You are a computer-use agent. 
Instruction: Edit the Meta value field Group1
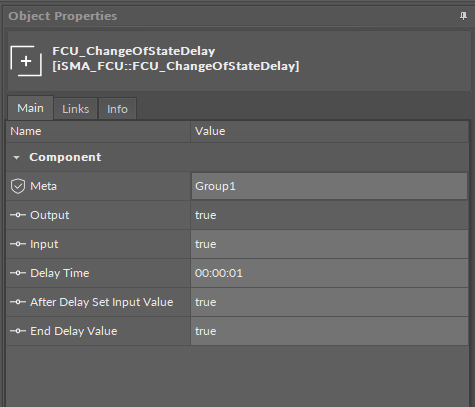pyautogui.click(x=329, y=186)
